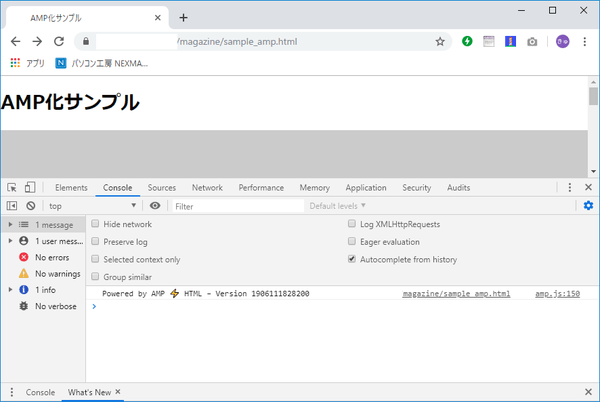Enable the Preserve log checkbox
Screen dimensions: 600x402
click(96, 242)
